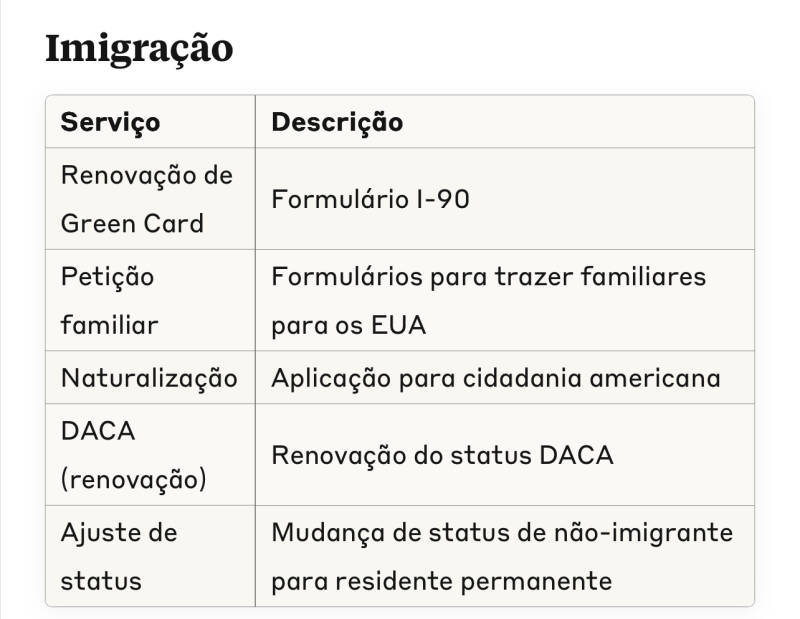Click the words Green Card
Screen dimensions: 800x619
pyautogui.click(x=132, y=223)
